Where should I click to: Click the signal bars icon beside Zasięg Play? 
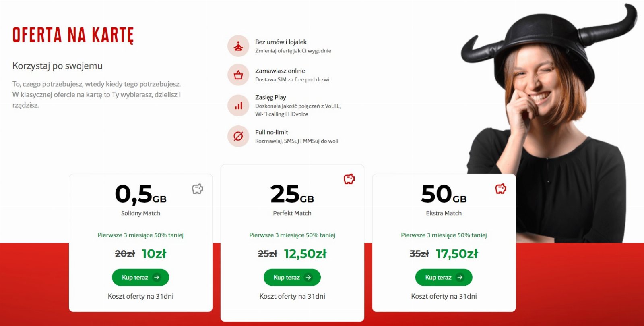(x=238, y=106)
